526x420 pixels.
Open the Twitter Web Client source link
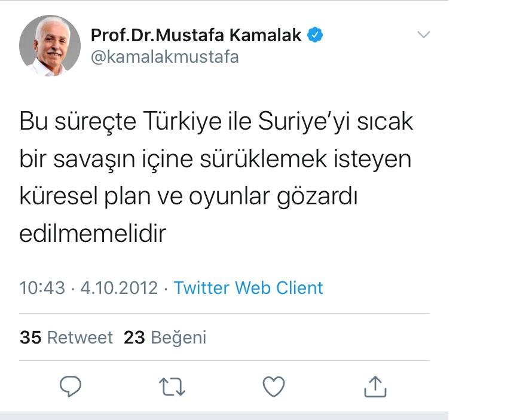point(248,288)
